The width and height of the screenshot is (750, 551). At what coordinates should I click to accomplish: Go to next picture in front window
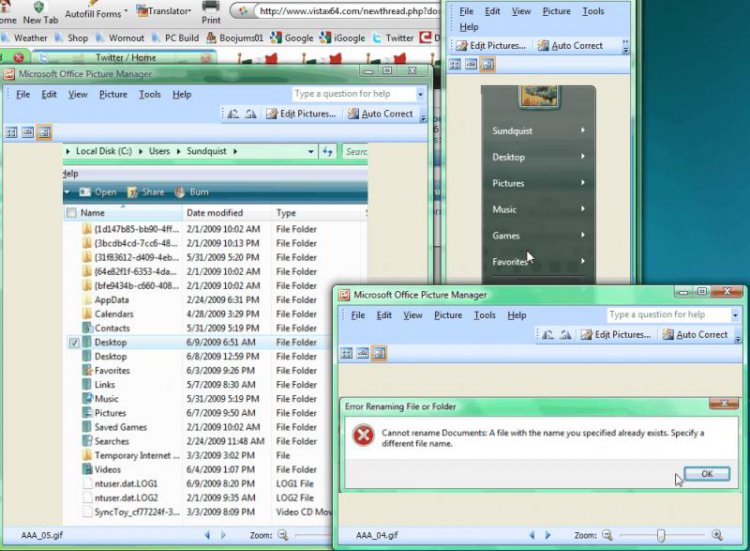point(548,535)
